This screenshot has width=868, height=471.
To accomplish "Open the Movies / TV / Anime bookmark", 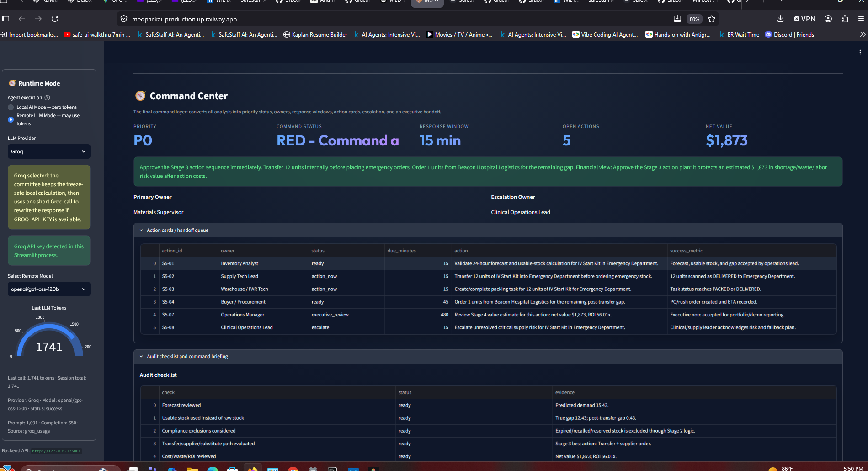I will pyautogui.click(x=459, y=34).
